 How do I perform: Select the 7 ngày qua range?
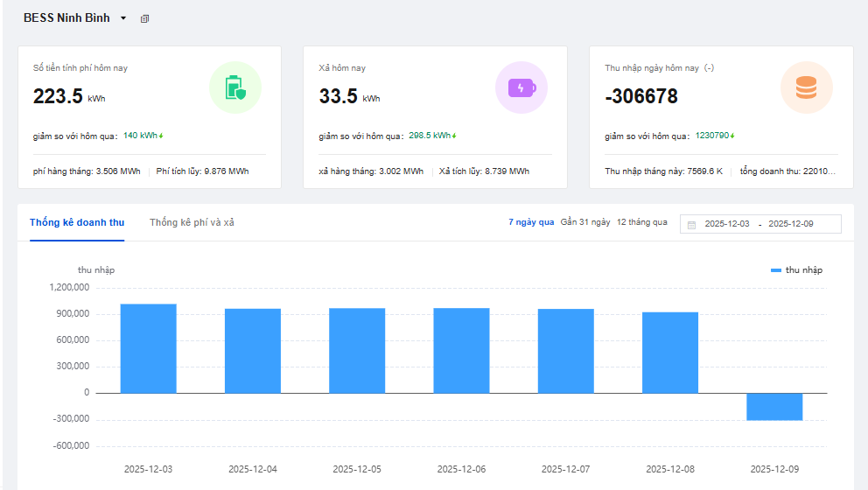point(530,222)
